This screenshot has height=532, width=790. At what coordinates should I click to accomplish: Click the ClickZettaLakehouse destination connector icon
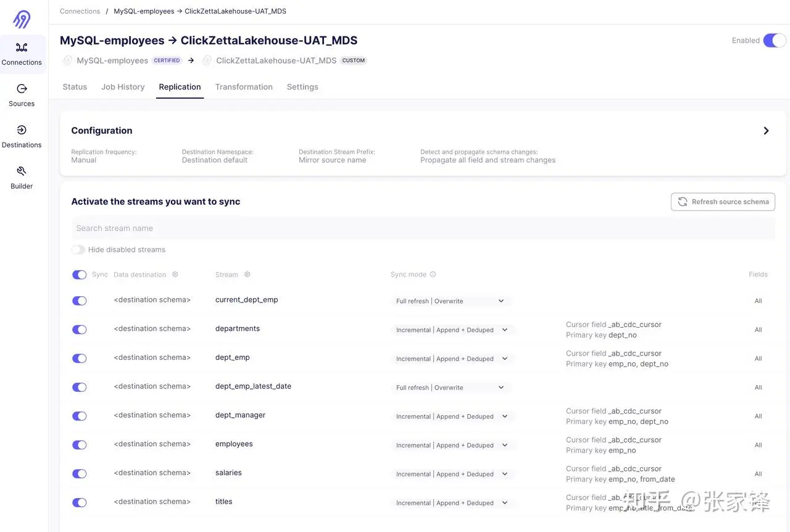point(207,60)
